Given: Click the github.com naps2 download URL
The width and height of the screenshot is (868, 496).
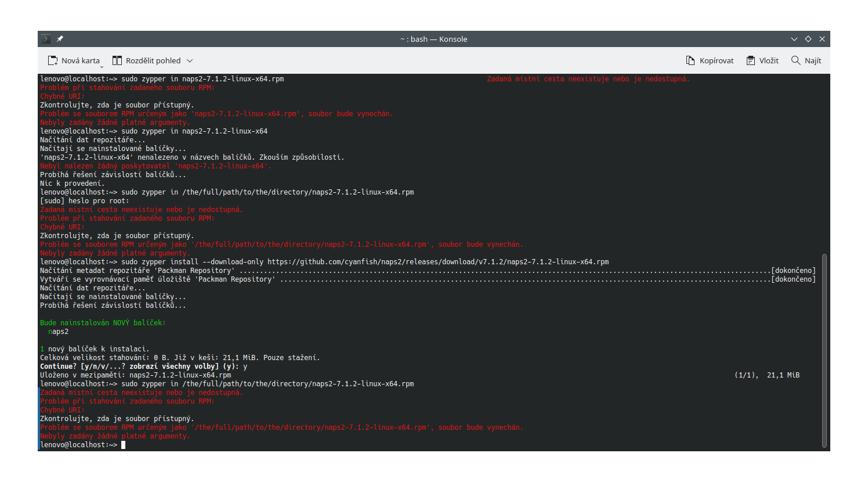Looking at the screenshot, I should click(x=438, y=262).
